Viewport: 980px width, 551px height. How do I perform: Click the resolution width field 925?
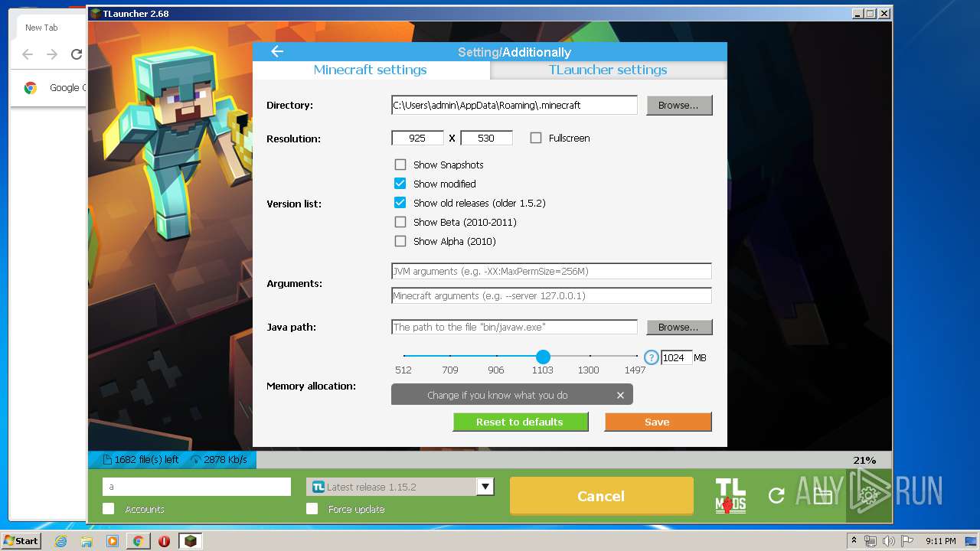coord(417,138)
